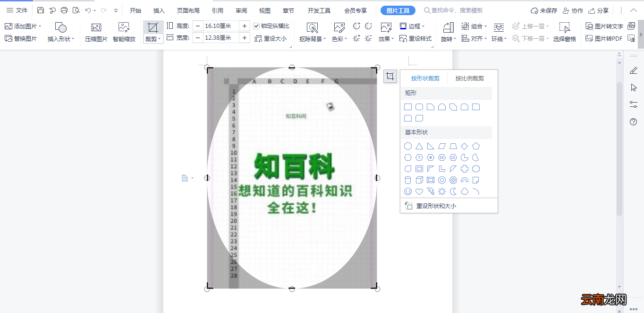Switch to the 按比例裁剪 tab

[x=470, y=78]
